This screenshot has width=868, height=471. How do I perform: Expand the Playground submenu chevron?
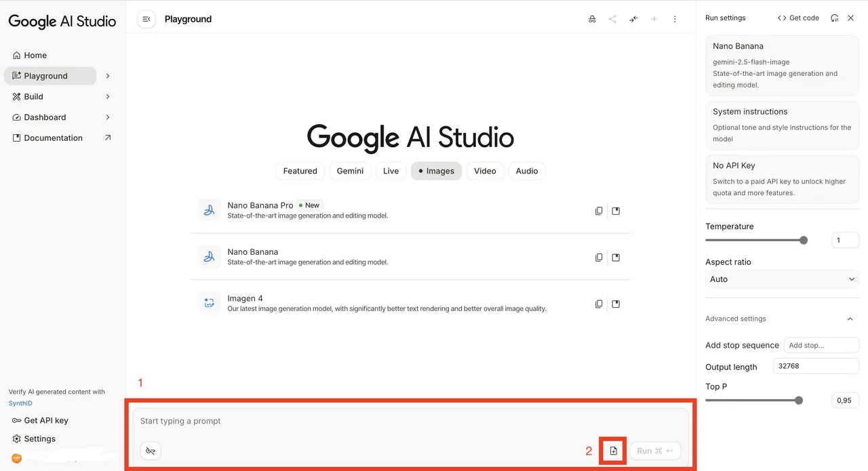[x=108, y=76]
